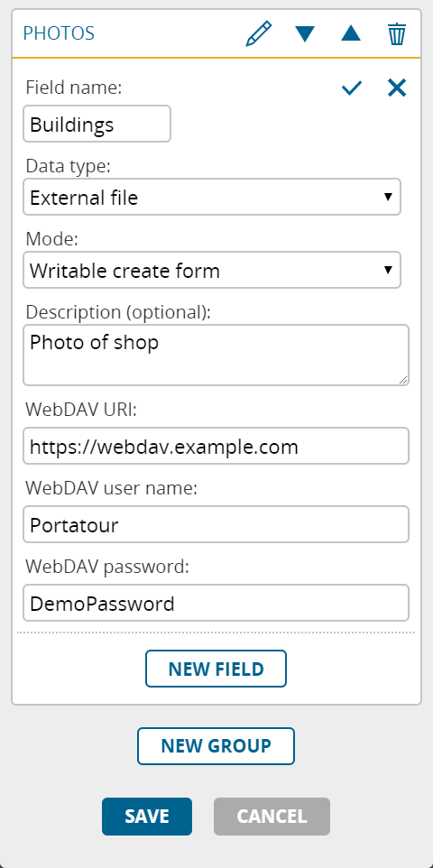Click the PHOTOS group header title
433x868 pixels.
(59, 33)
